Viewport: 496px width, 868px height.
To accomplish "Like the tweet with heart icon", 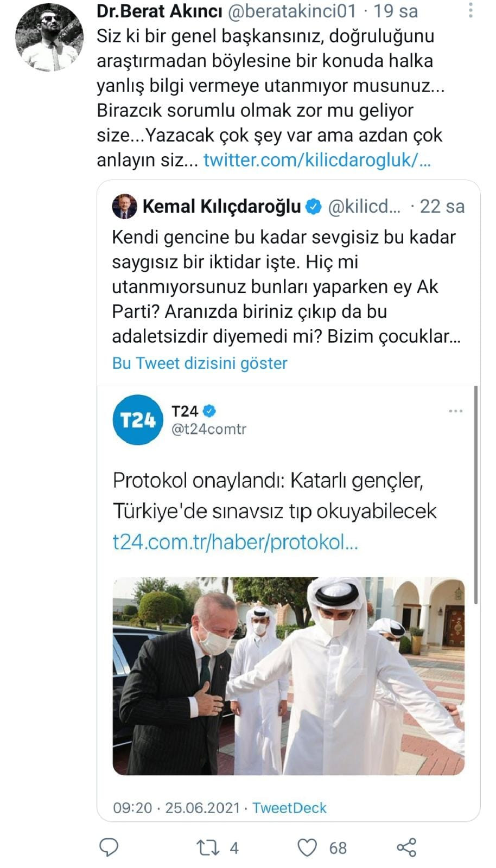I will click(308, 847).
